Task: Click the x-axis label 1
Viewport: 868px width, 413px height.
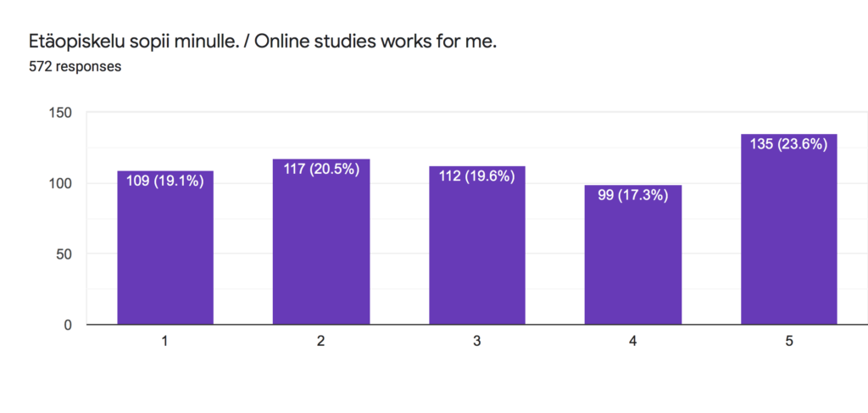Action: click(x=165, y=342)
